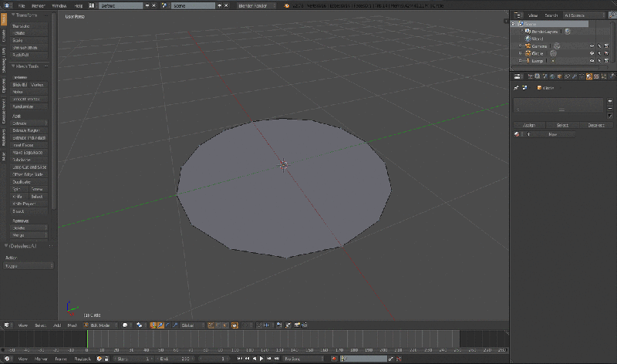
Task: Click the timeline current frame marker
Action: [x=87, y=339]
